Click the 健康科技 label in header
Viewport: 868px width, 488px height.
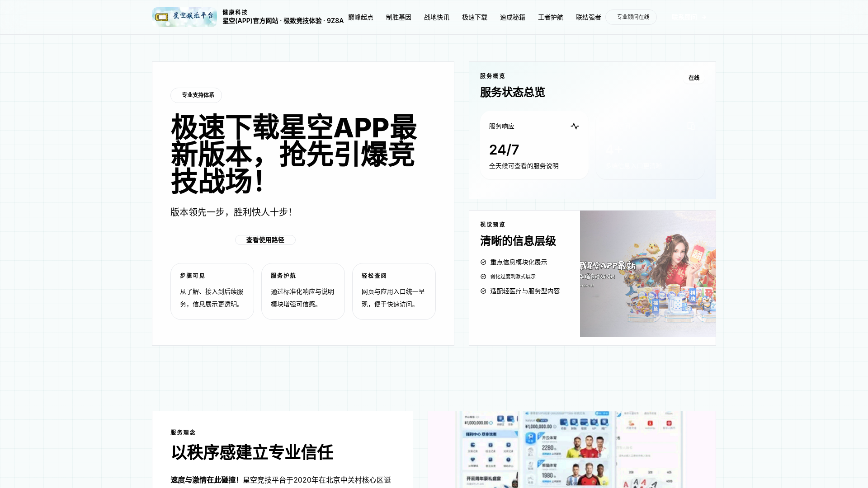235,12
